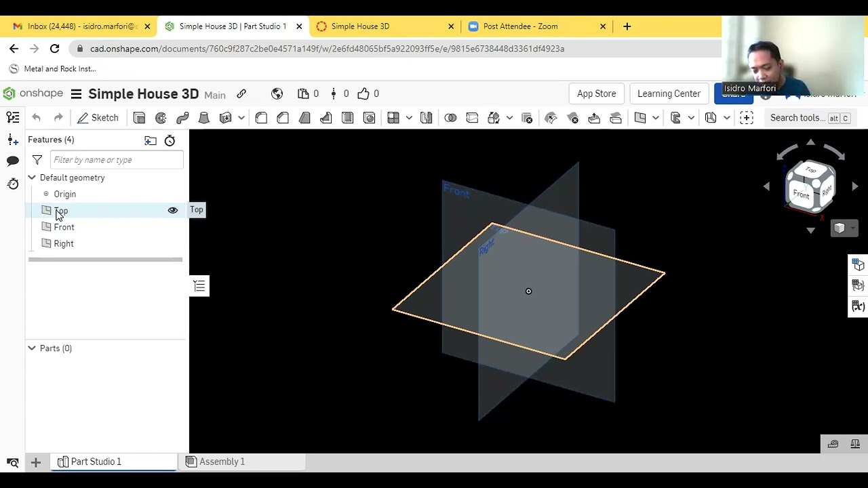Screen dimensions: 868x488
Task: Click the add folder icon in Features header
Action: 151,140
